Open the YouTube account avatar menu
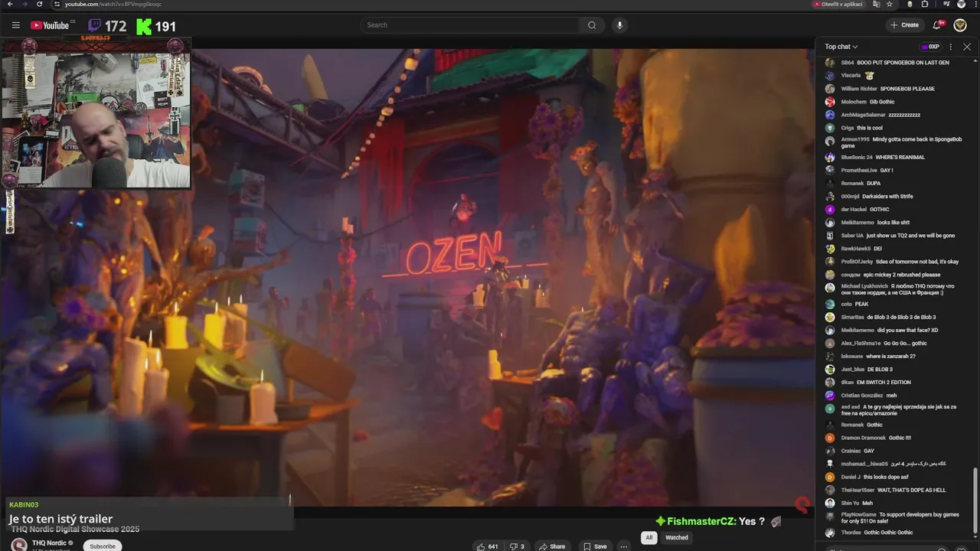Screen dimensions: 980x551 [960, 25]
